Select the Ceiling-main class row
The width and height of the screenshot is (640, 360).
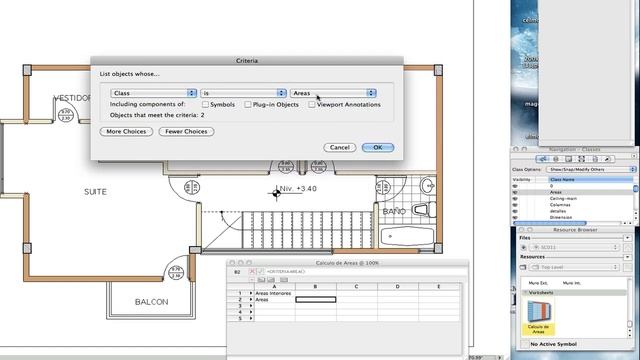click(572, 199)
